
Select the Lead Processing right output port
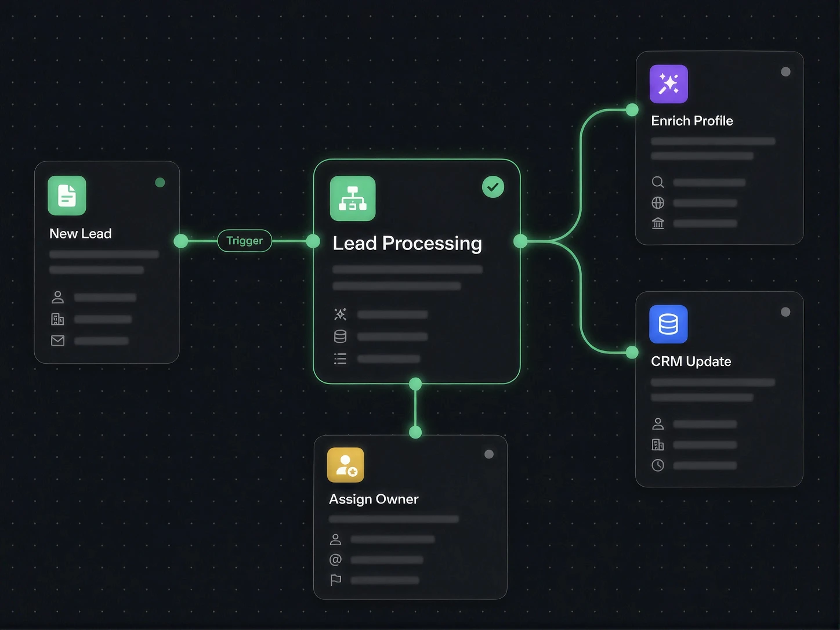click(521, 241)
